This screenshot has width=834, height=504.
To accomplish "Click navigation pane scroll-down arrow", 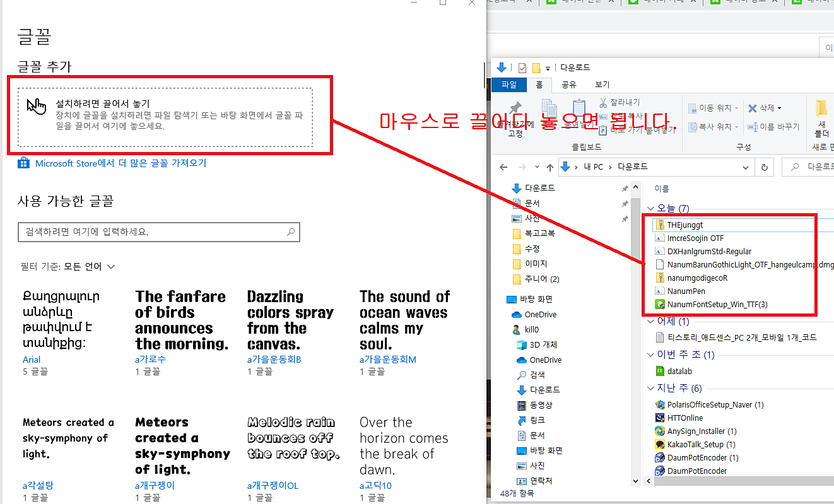I will pos(636,481).
